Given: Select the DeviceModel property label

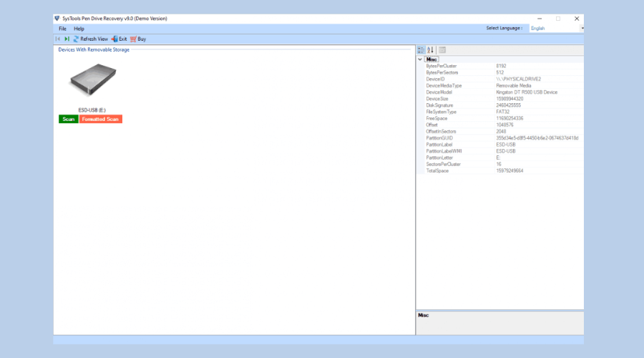Looking at the screenshot, I should pos(439,92).
